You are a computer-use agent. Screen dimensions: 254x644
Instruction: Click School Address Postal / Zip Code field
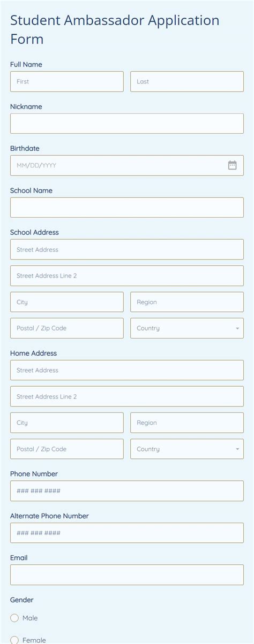click(x=67, y=328)
